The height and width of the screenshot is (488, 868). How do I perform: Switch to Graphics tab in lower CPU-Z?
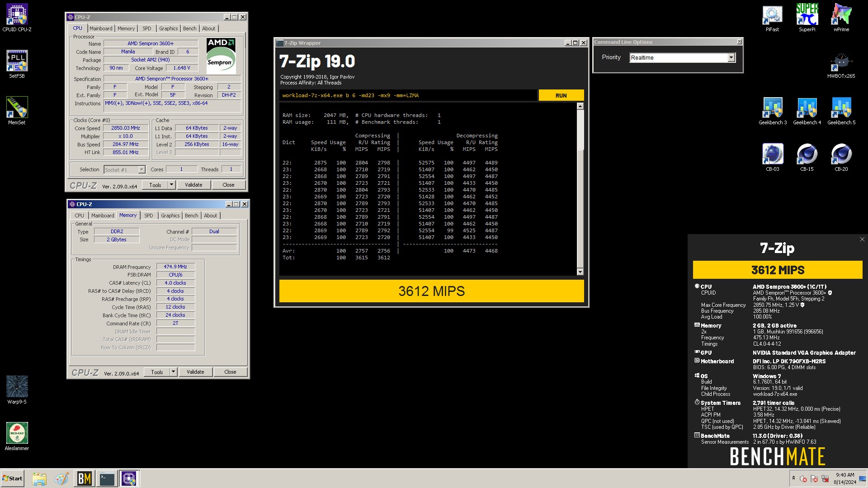[170, 216]
